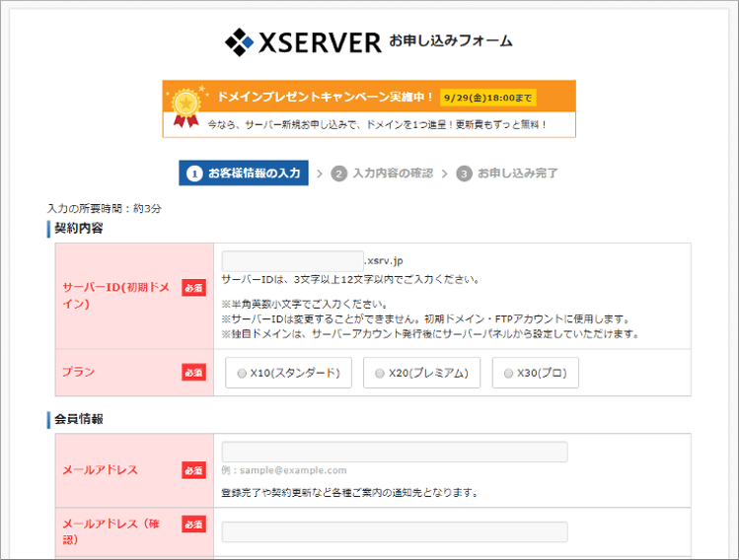Click the 9/29(金)18:00まで deadline label

coord(487,98)
